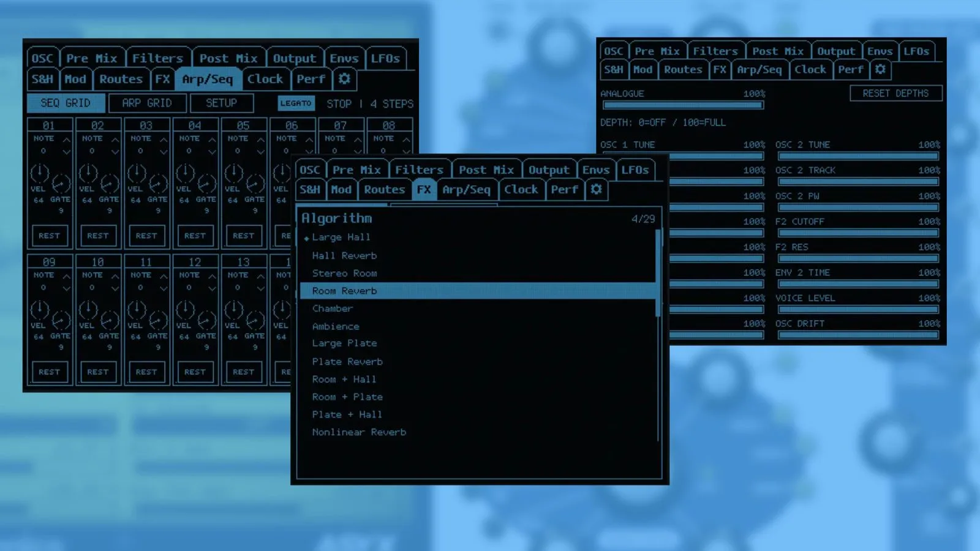Toggle REST on step 01
This screenshot has width=980, height=551.
50,236
